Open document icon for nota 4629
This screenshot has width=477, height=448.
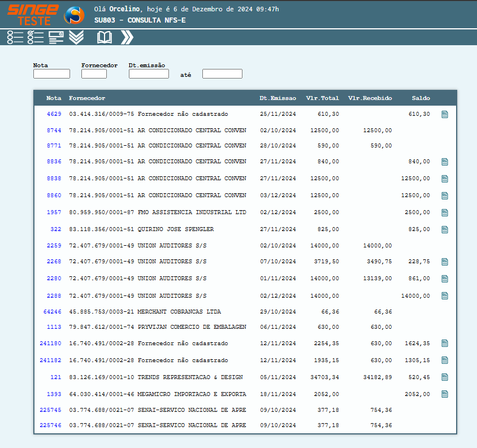click(445, 115)
